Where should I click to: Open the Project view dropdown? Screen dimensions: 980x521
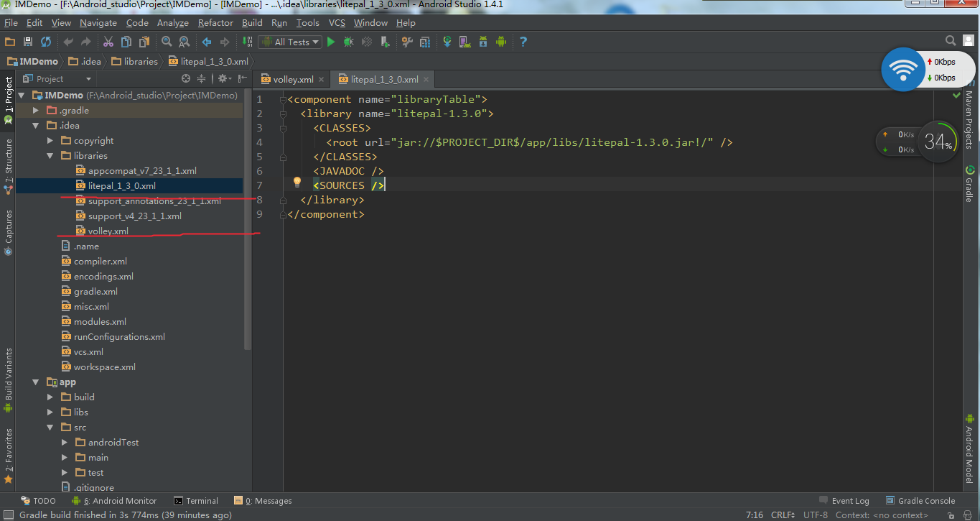tap(57, 78)
